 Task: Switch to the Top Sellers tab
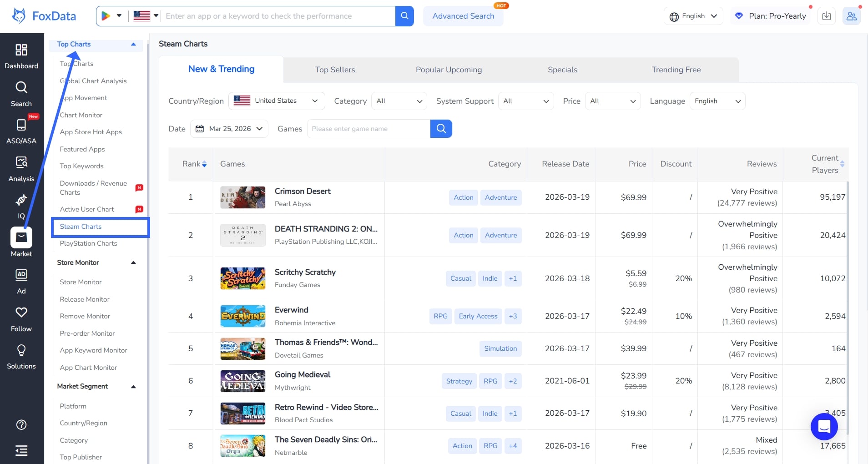pyautogui.click(x=335, y=70)
